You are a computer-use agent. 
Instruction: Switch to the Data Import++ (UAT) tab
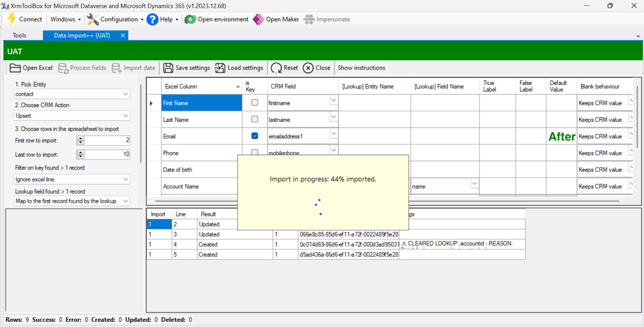pos(82,35)
